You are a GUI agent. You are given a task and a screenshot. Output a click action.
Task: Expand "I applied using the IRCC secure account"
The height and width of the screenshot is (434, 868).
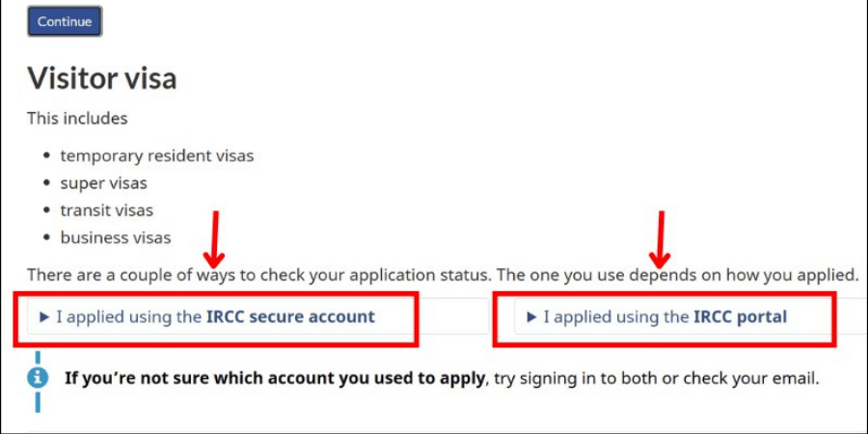coord(215,316)
